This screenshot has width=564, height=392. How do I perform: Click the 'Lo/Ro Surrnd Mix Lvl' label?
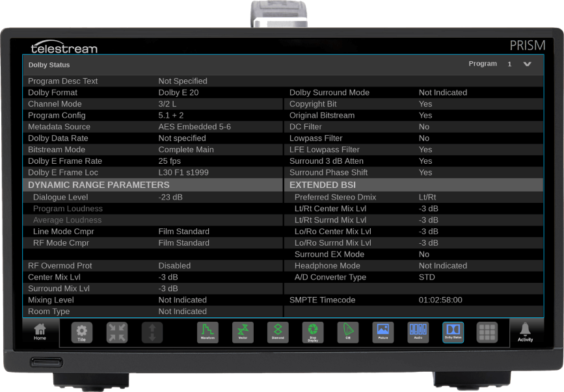333,243
